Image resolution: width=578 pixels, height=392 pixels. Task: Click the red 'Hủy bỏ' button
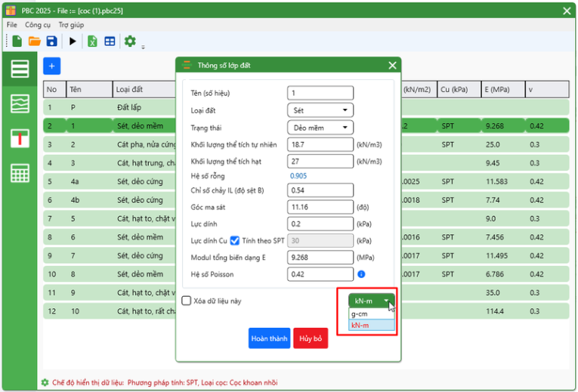tap(311, 339)
